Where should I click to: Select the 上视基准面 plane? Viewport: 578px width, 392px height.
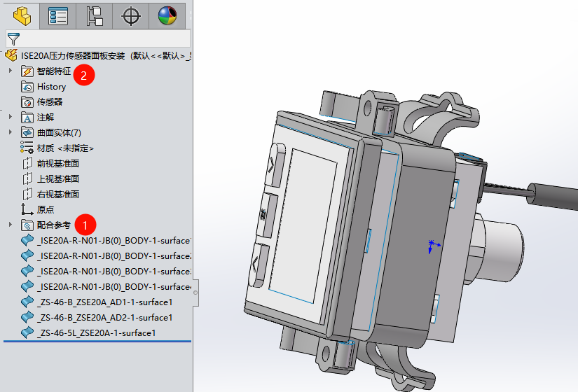pos(57,178)
